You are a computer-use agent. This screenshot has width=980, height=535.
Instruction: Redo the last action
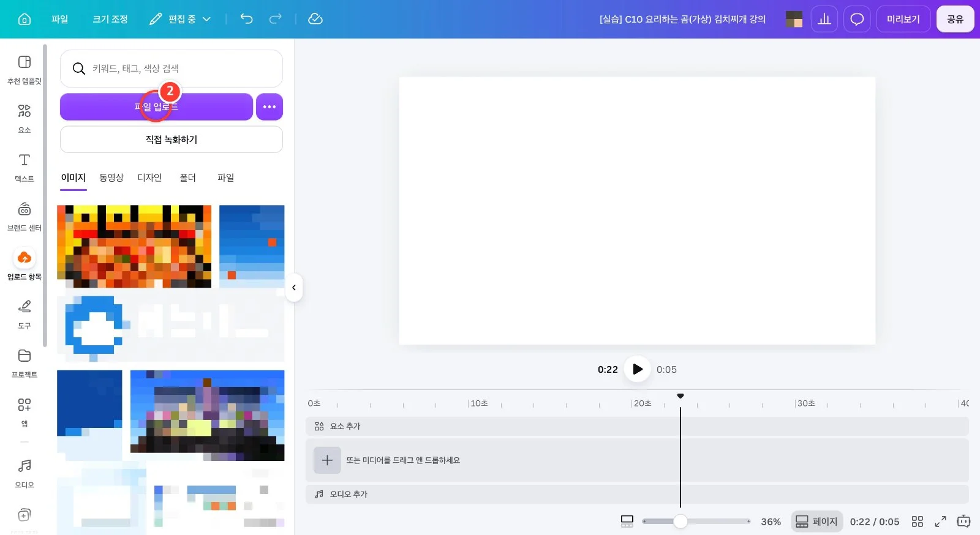pyautogui.click(x=276, y=19)
